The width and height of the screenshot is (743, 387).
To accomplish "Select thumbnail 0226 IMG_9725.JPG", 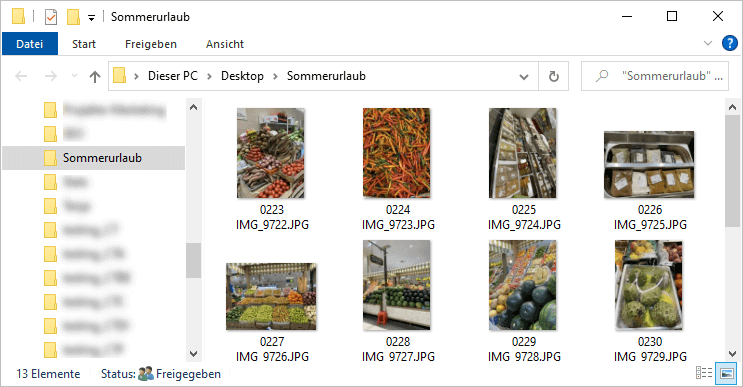I will tap(649, 165).
